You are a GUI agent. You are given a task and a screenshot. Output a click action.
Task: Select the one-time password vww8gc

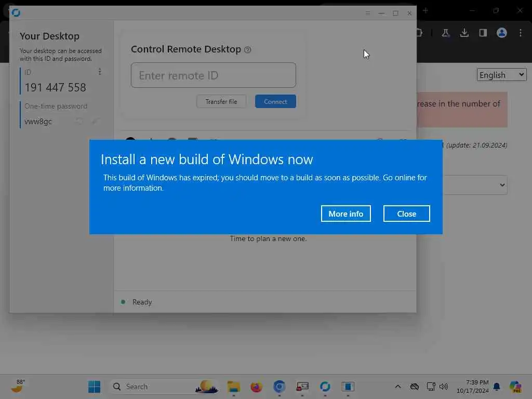point(38,122)
